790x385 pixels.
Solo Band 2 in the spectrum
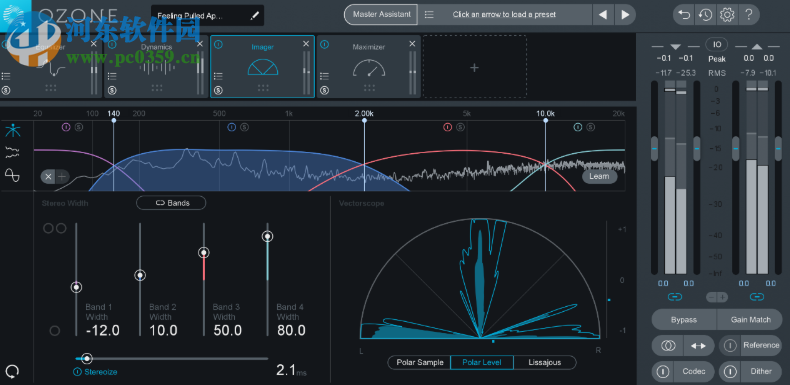[x=244, y=127]
